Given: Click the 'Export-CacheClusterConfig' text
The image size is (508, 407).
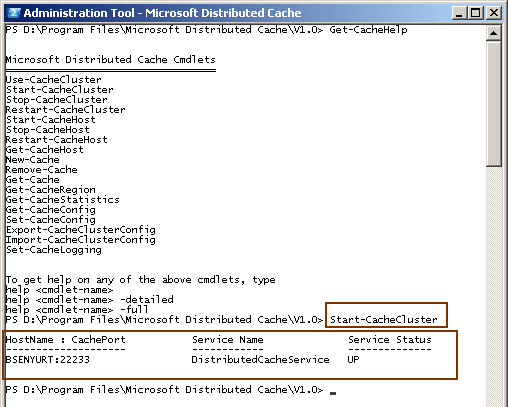Looking at the screenshot, I should point(81,230).
